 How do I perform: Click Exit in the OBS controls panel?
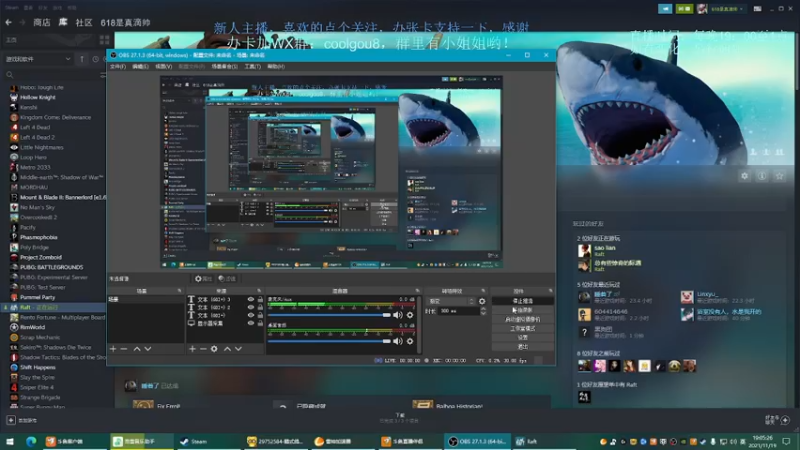(522, 347)
